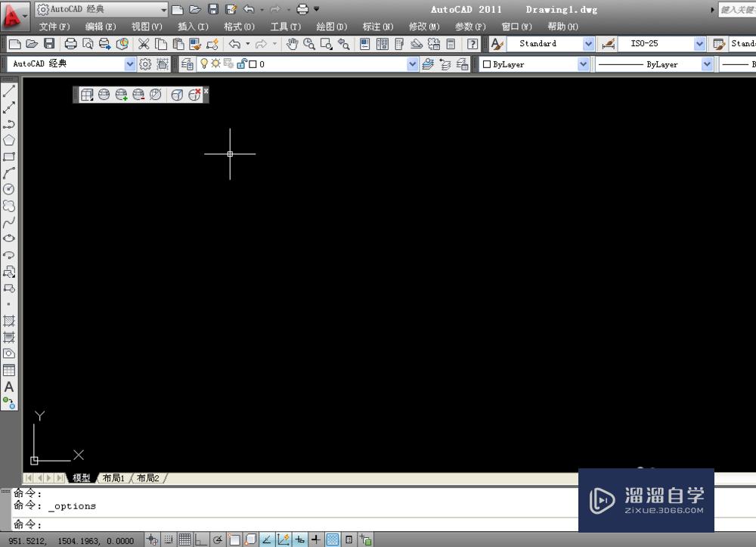Open the 工具(T) menu
Viewport: 756px width, 547px height.
[x=286, y=27]
